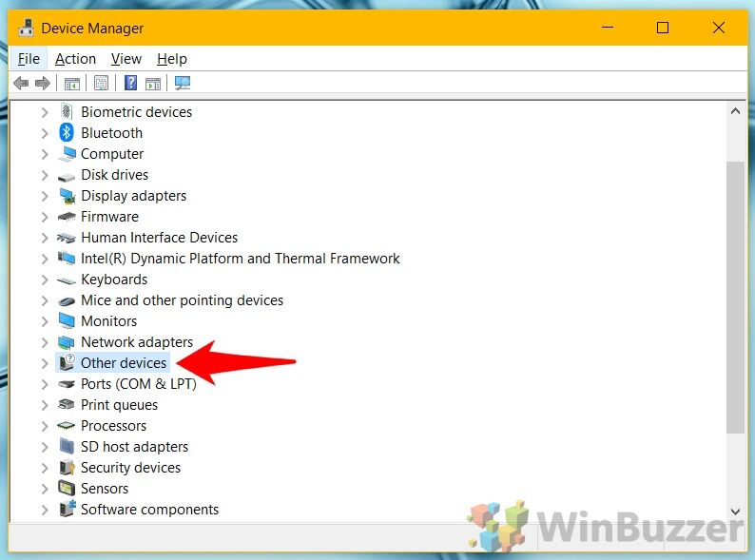This screenshot has height=560, width=755.
Task: Select the Computer row label
Action: click(x=112, y=154)
